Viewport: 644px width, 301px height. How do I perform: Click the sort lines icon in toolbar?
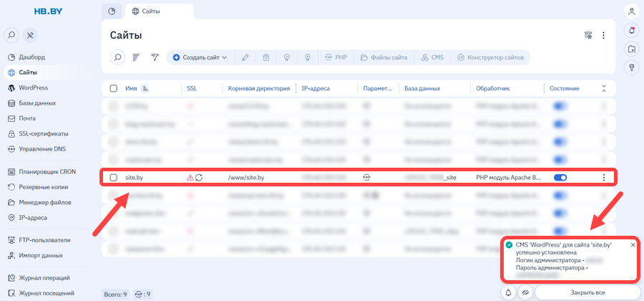coord(137,57)
